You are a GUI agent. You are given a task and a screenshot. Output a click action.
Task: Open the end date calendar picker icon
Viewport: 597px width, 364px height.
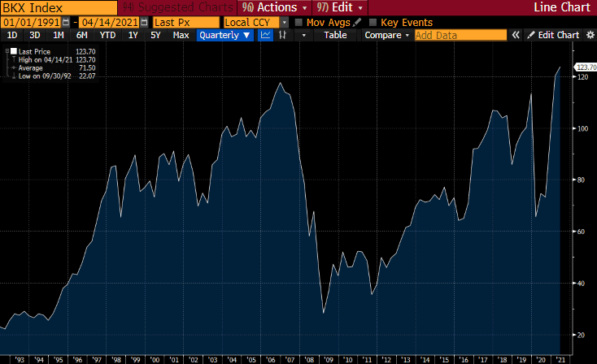144,23
